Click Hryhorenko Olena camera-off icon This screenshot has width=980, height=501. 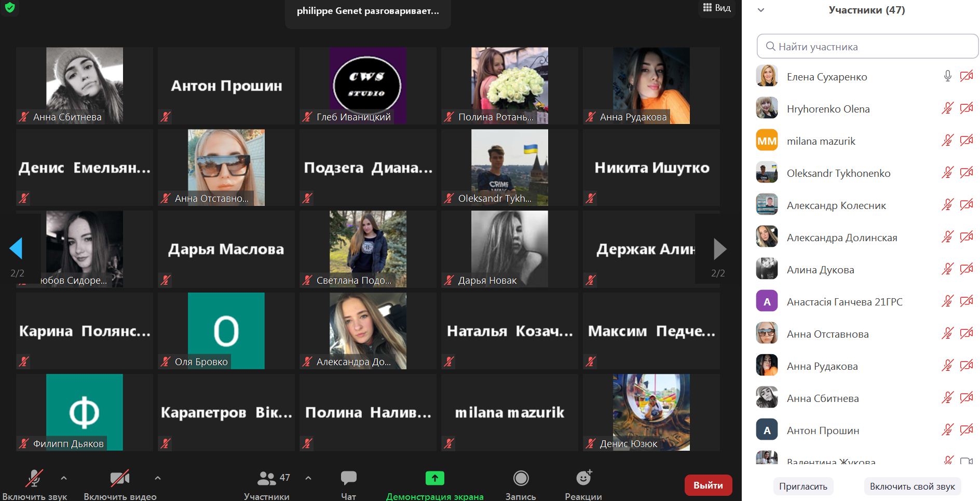pyautogui.click(x=967, y=109)
